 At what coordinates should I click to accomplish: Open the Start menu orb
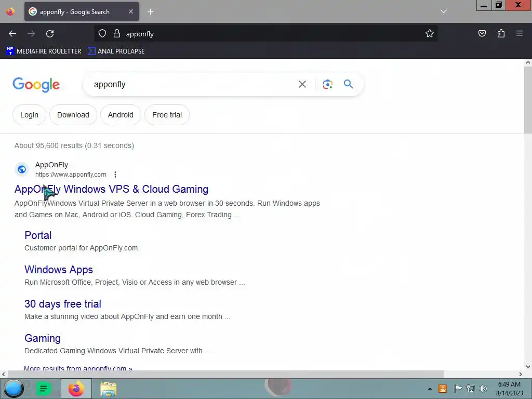pyautogui.click(x=14, y=389)
